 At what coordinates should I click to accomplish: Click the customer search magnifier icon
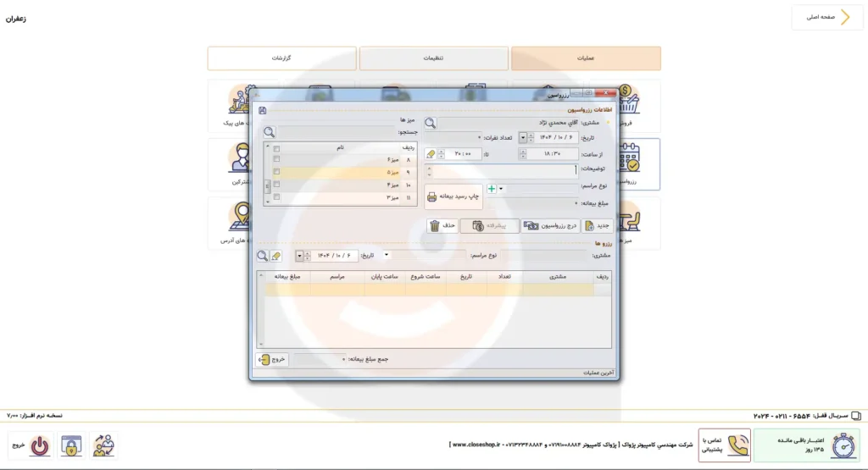(x=431, y=124)
